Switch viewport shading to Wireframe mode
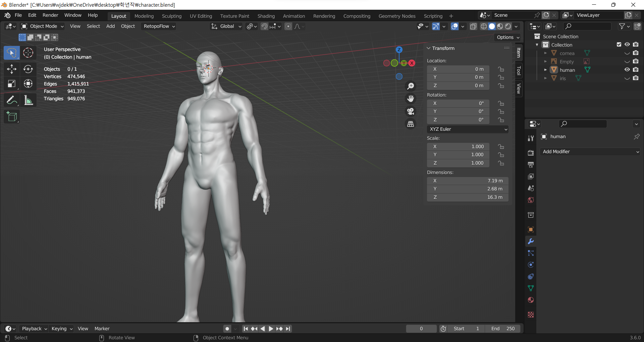This screenshot has height=342, width=644. (x=483, y=26)
